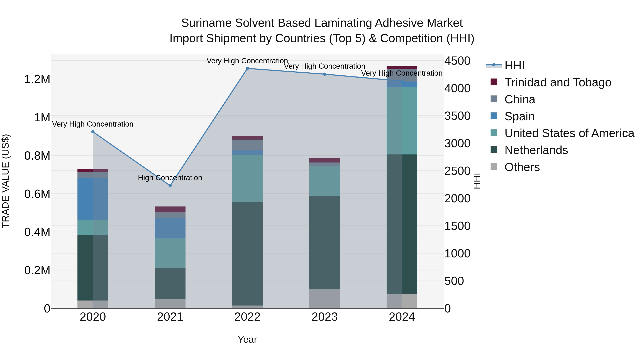Image resolution: width=644 pixels, height=362 pixels.
Task: Click the Netherlands segment in the 2022 bar
Action: [247, 253]
